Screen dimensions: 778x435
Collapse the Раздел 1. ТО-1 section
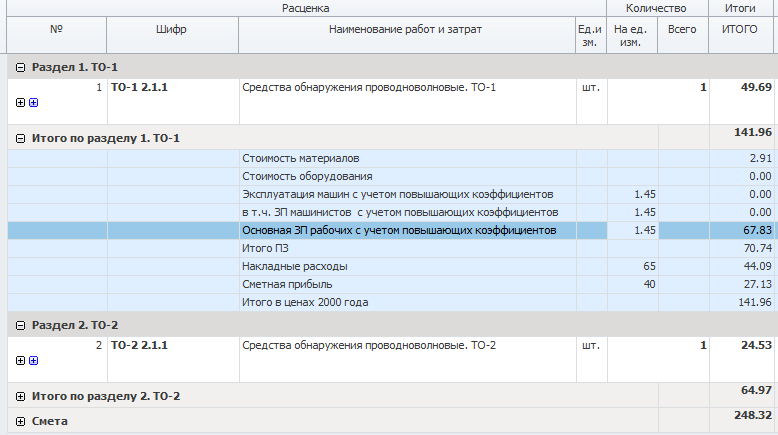(20, 67)
